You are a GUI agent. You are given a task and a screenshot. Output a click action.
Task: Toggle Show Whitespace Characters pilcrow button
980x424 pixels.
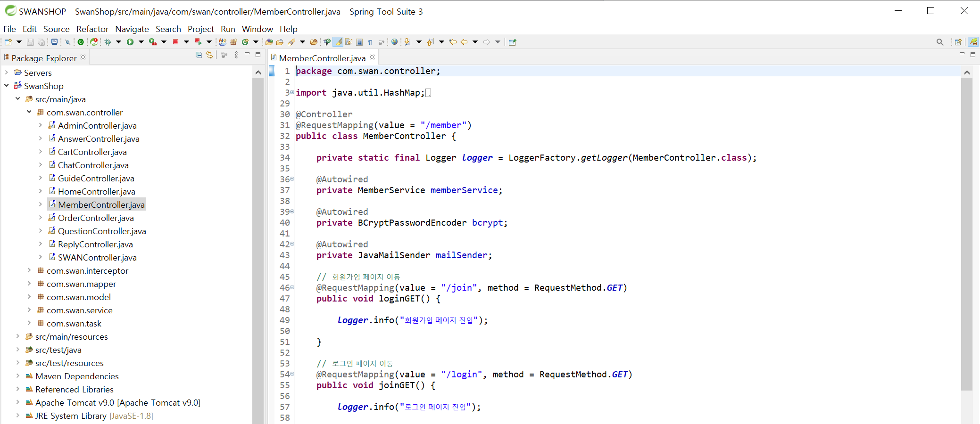pos(370,42)
